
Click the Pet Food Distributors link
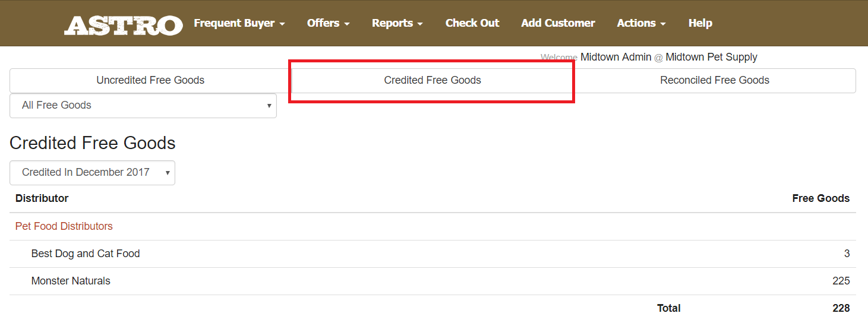click(x=64, y=226)
